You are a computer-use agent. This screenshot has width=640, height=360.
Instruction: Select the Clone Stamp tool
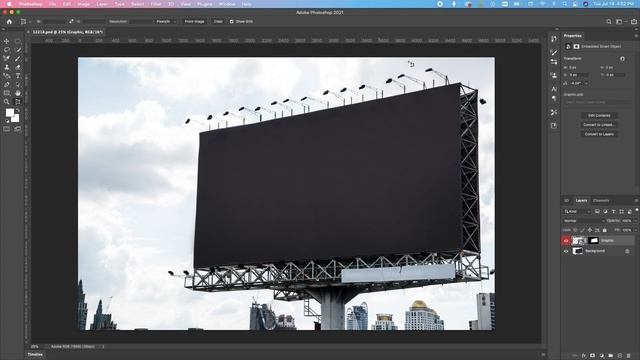click(x=7, y=67)
